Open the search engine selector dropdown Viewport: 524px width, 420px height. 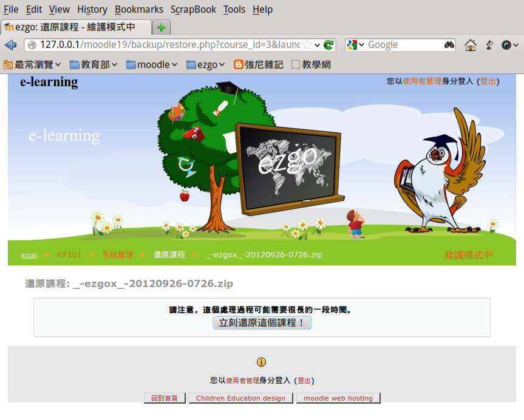click(362, 45)
